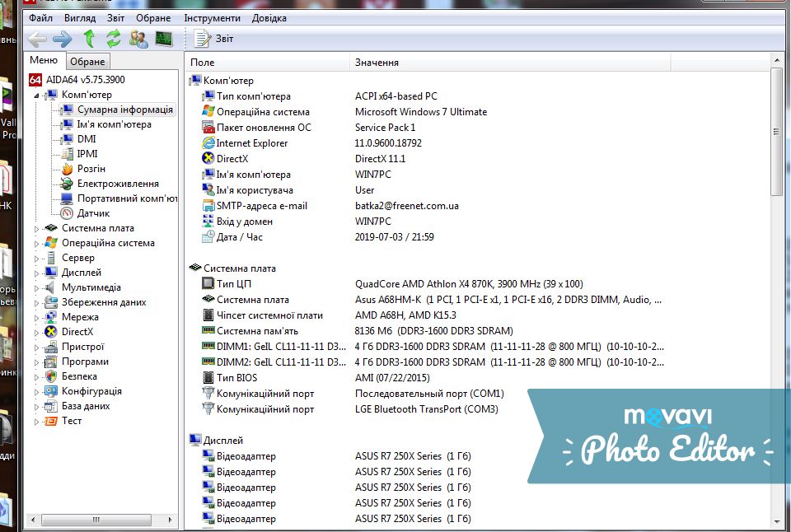
Task: Click the Тип ЦП processor icon
Action: (208, 283)
